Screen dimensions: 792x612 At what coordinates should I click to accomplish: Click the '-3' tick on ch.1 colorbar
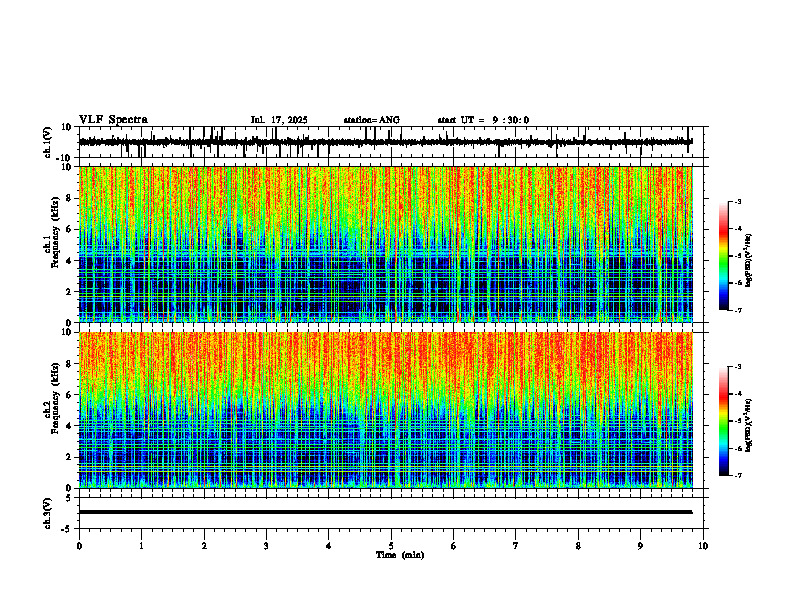(738, 201)
